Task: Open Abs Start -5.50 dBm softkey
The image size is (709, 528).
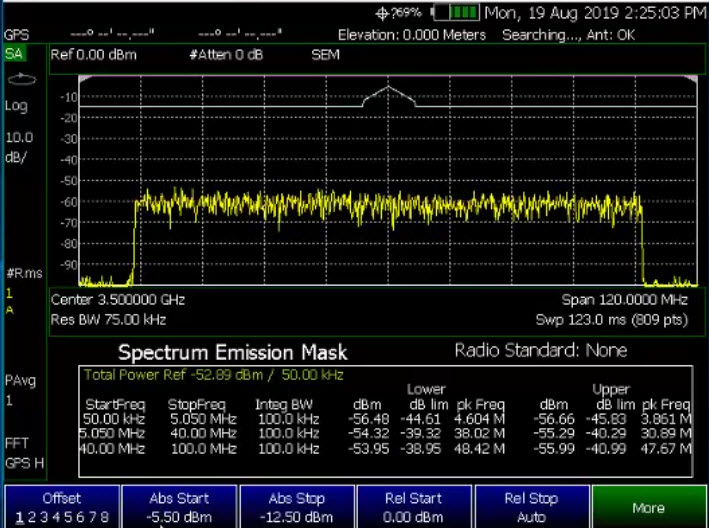Action: click(x=179, y=507)
